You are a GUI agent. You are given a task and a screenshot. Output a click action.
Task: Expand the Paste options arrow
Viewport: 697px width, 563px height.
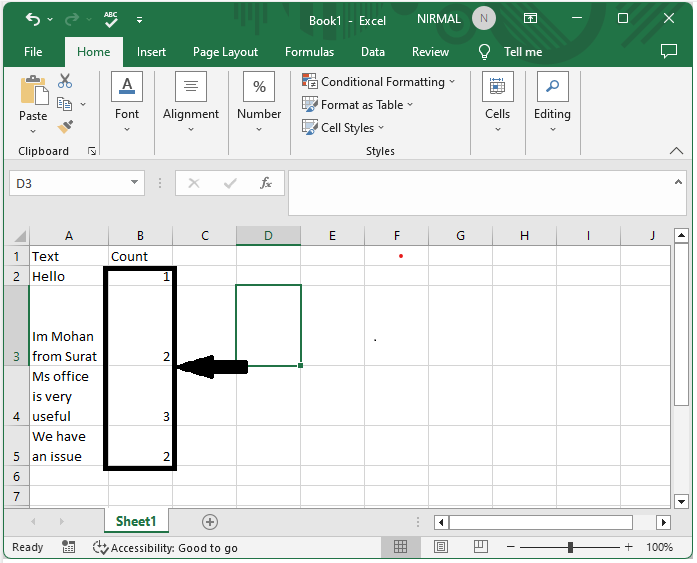33,132
